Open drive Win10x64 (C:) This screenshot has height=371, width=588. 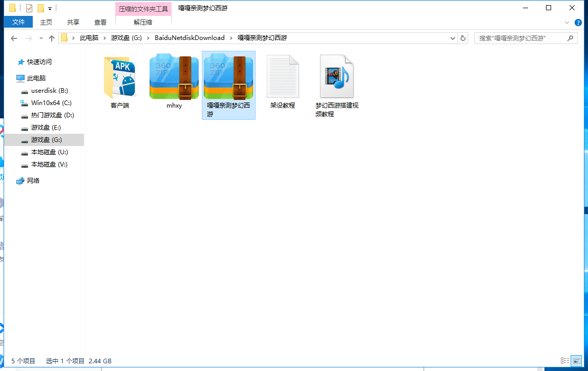tap(51, 103)
